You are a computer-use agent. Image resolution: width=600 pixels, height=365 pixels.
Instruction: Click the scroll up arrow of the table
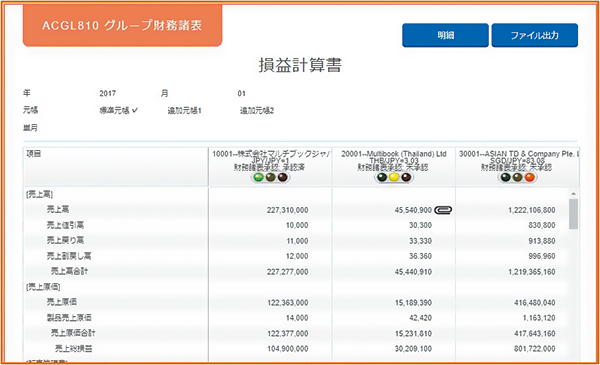point(573,194)
